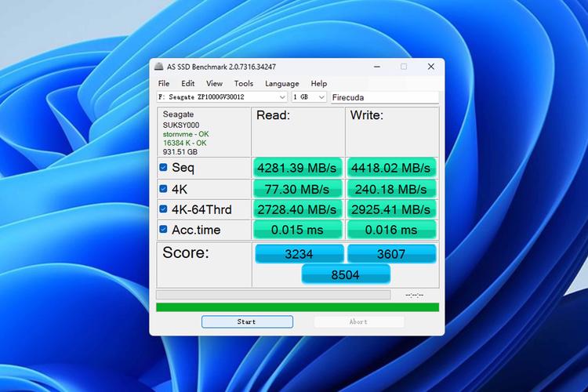Open the Tools menu
588x392 pixels.
coord(244,84)
